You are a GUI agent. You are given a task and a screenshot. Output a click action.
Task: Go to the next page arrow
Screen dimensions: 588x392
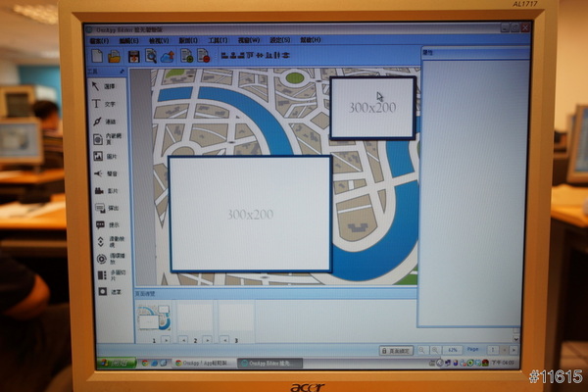(514, 350)
